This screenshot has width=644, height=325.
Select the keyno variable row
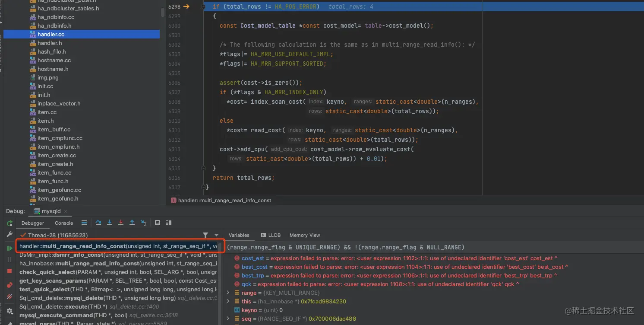tap(433, 310)
